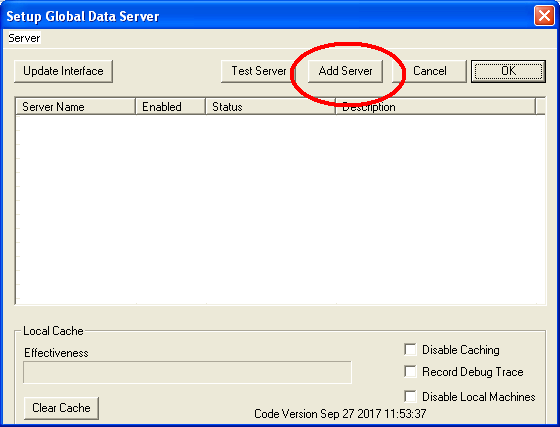Click the Code Version text label

tap(340, 414)
